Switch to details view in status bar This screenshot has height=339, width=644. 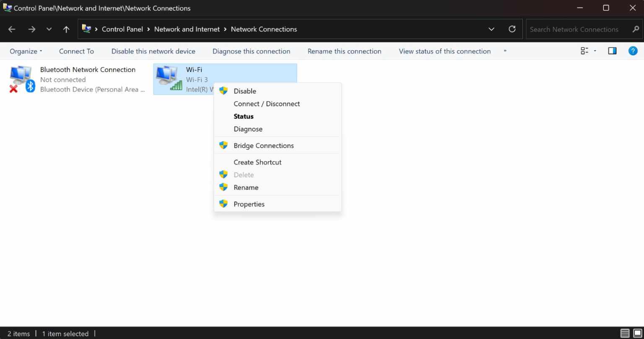point(625,334)
